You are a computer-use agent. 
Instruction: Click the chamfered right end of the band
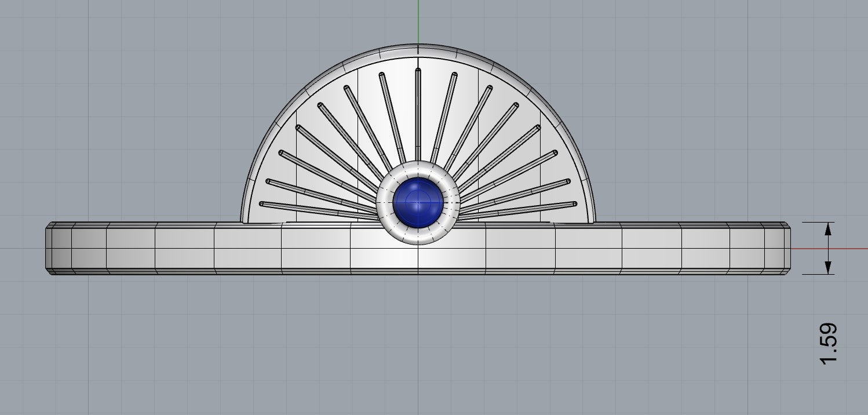[786, 248]
